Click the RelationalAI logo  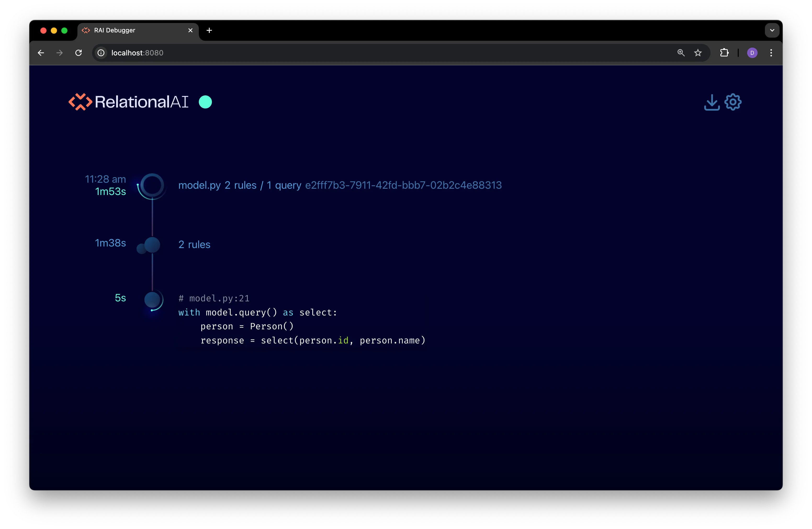[x=128, y=102]
